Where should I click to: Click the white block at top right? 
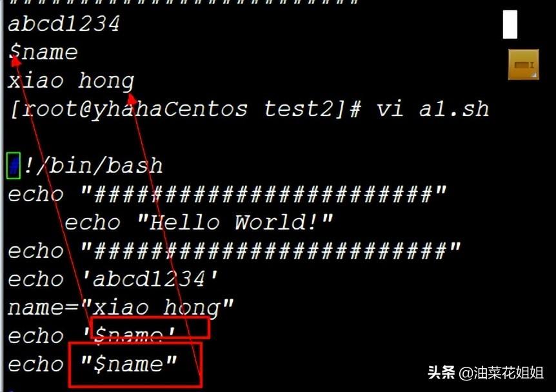pyautogui.click(x=510, y=24)
